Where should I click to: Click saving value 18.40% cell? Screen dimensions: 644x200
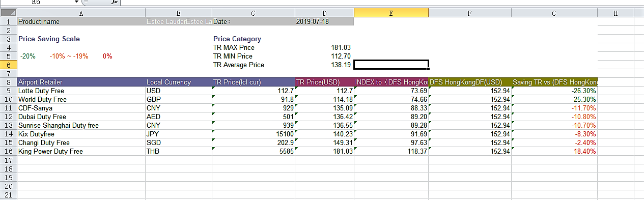click(554, 151)
